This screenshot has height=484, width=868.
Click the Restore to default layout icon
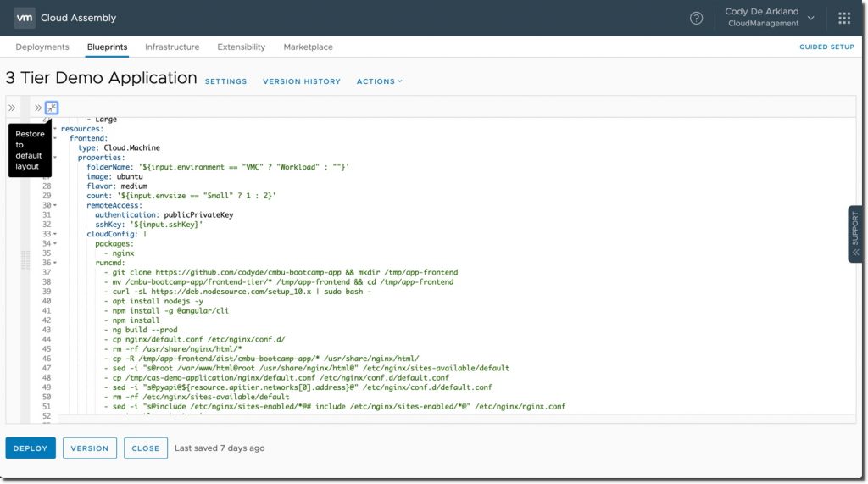click(x=52, y=108)
